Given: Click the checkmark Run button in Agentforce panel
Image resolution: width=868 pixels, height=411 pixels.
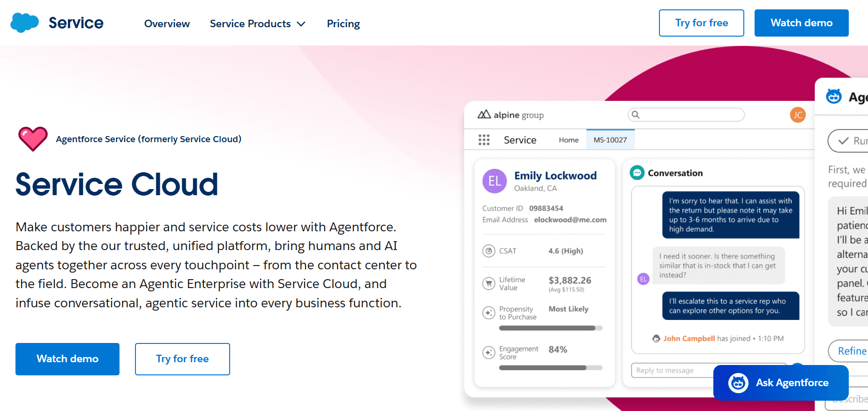Looking at the screenshot, I should pyautogui.click(x=848, y=141).
